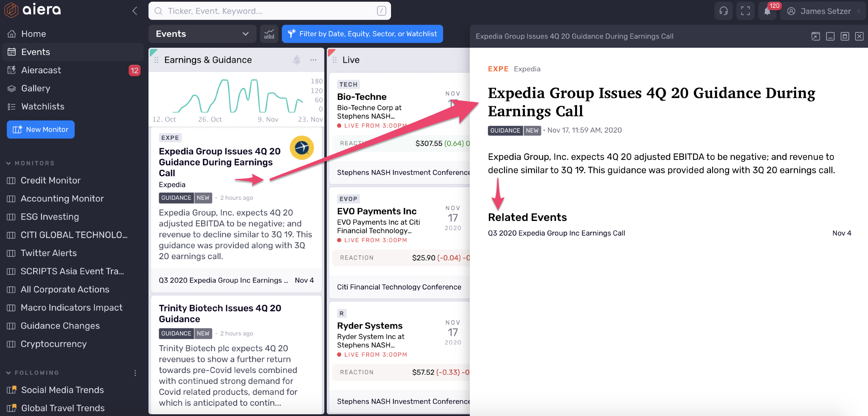
Task: Toggle Earnings & Guidance alert bell
Action: (x=296, y=60)
